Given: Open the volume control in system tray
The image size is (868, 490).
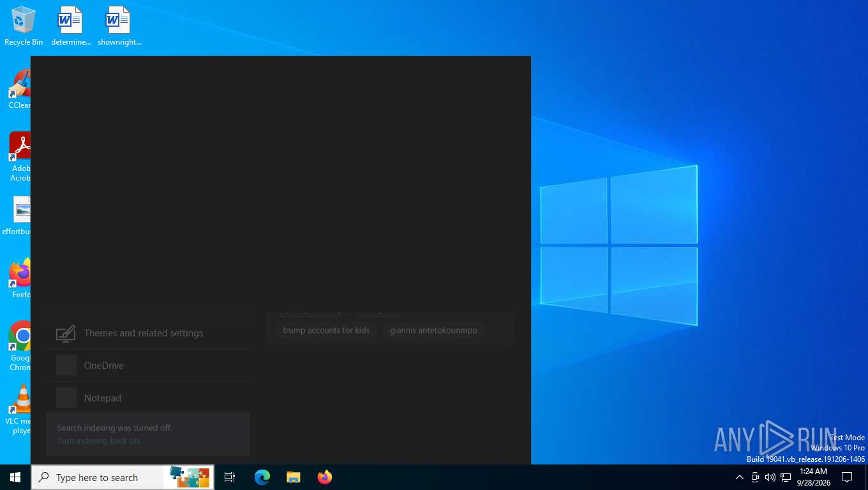Looking at the screenshot, I should [770, 477].
